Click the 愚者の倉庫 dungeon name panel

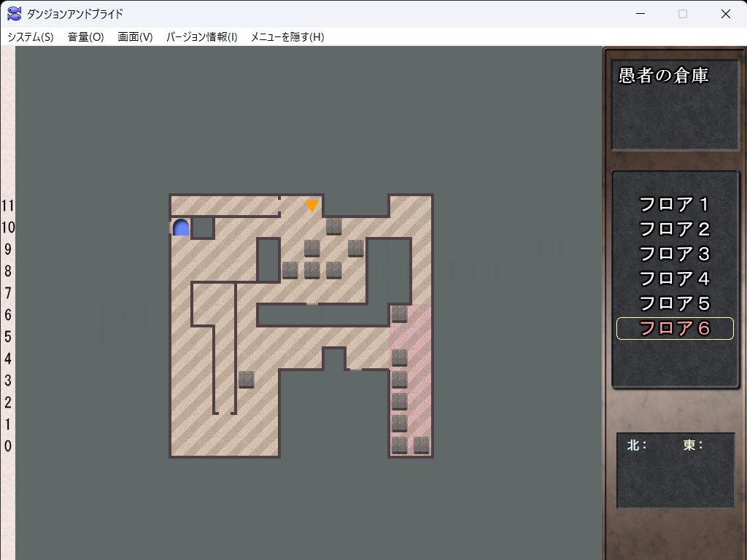click(x=675, y=105)
